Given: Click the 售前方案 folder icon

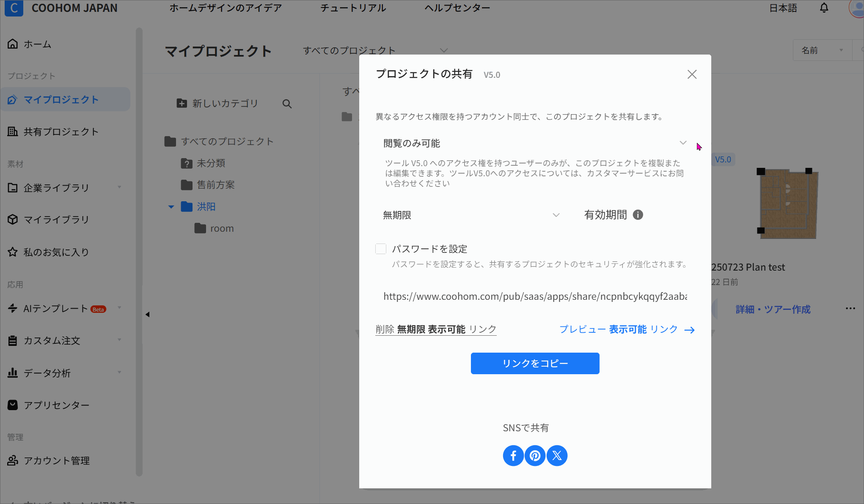Looking at the screenshot, I should (x=187, y=185).
